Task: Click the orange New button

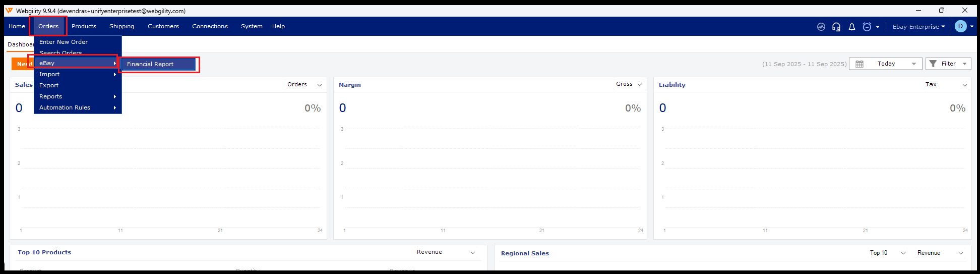Action: pos(23,64)
